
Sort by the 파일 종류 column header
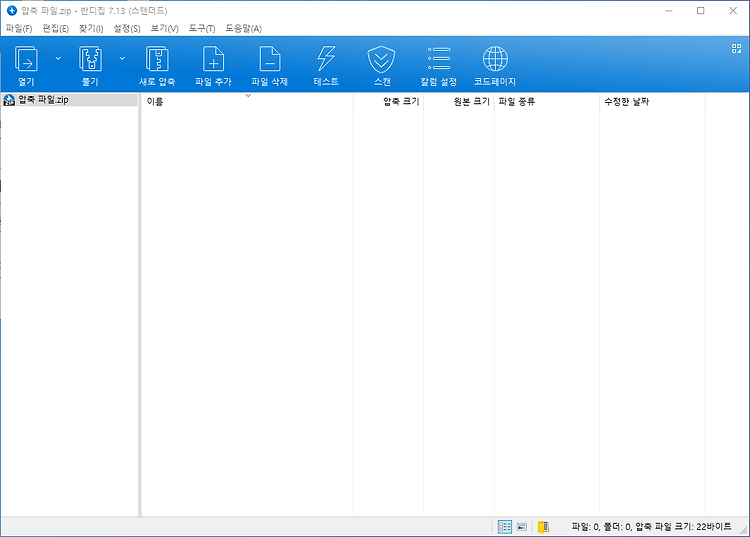coord(547,101)
